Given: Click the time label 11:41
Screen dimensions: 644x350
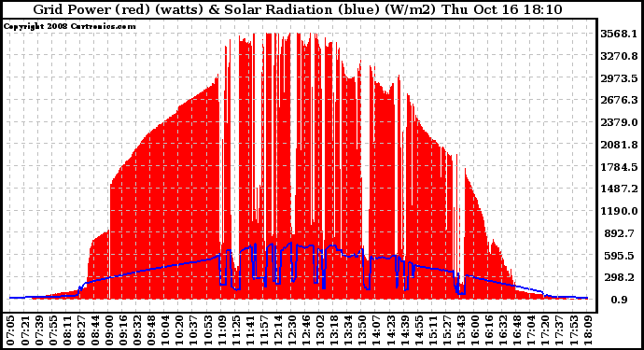Looking at the screenshot, I should point(250,330).
